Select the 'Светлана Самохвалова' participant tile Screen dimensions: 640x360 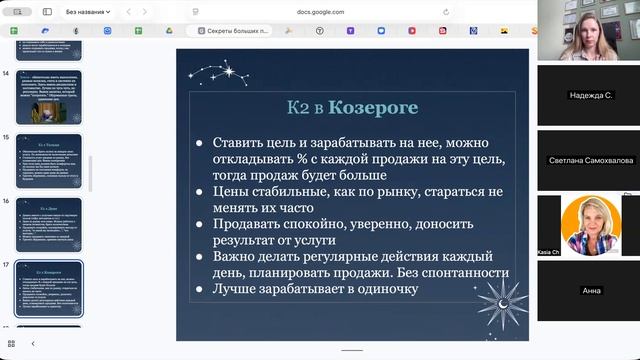[589, 160]
